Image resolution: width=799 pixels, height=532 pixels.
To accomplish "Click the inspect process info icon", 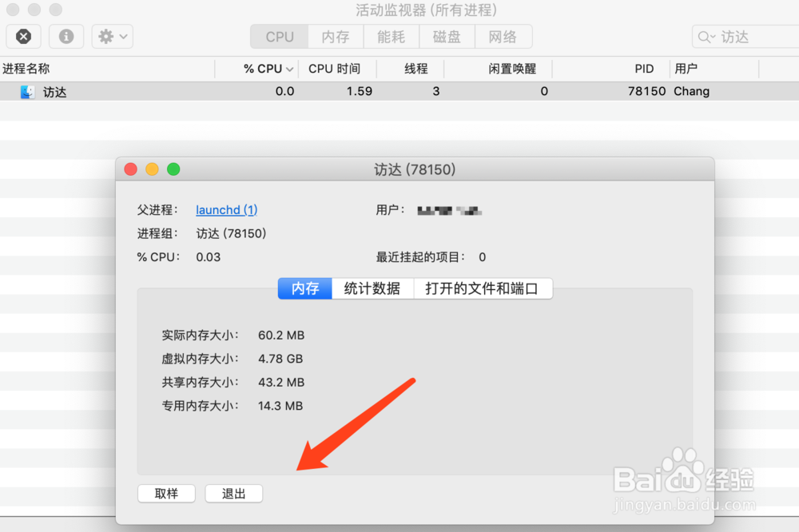I will coord(66,36).
